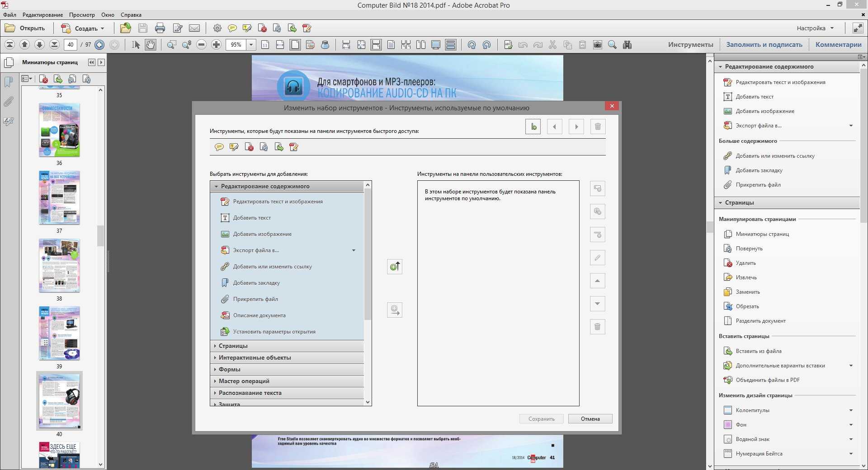
Task: Click the Открыть toolbar button
Action: coord(25,28)
